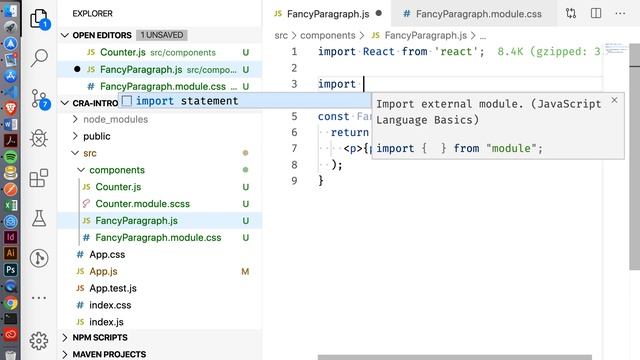This screenshot has width=640, height=360.
Task: Open the Extensions view icon
Action: (x=39, y=178)
